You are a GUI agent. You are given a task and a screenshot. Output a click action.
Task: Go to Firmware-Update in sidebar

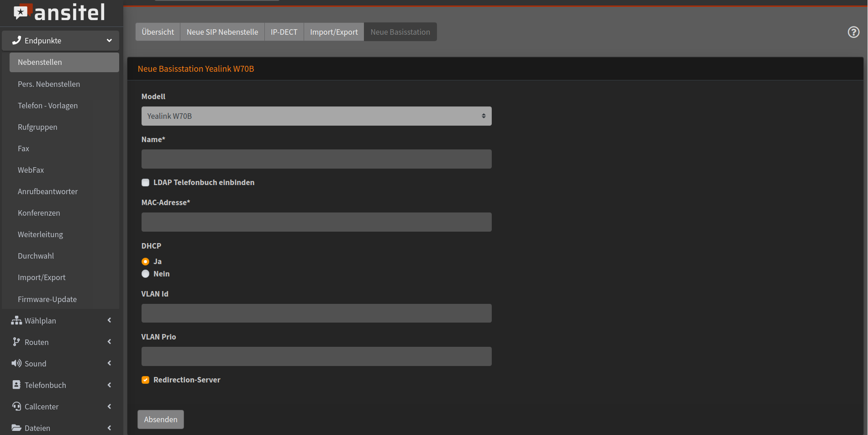coord(47,299)
